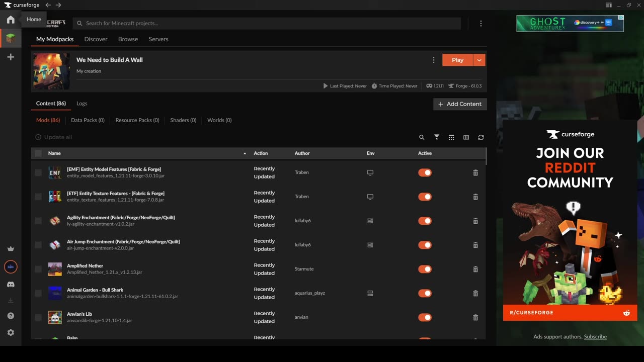
Task: Delete the Amplified Nether mod
Action: coord(475,269)
